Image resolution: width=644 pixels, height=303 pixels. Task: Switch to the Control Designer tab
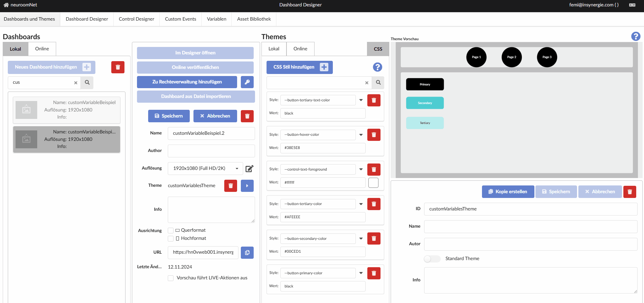coord(136,19)
